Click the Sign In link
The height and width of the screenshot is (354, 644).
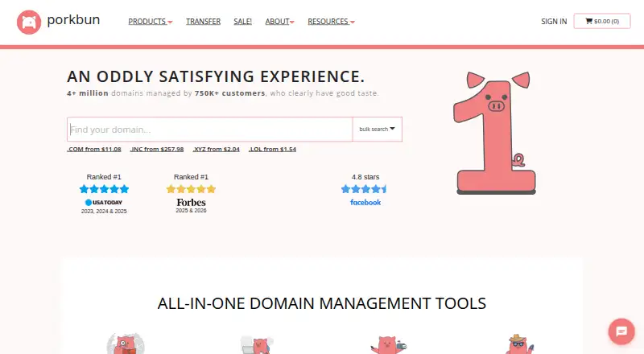coord(554,22)
